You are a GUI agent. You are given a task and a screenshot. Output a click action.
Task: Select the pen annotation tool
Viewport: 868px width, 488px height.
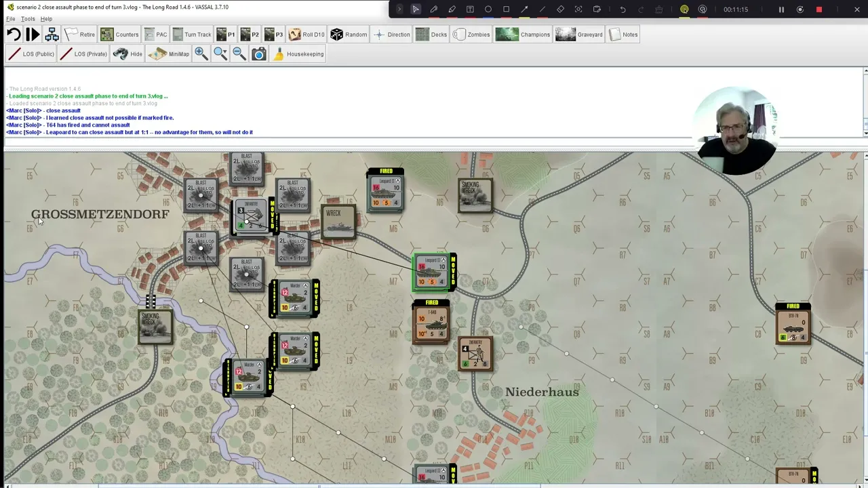434,9
